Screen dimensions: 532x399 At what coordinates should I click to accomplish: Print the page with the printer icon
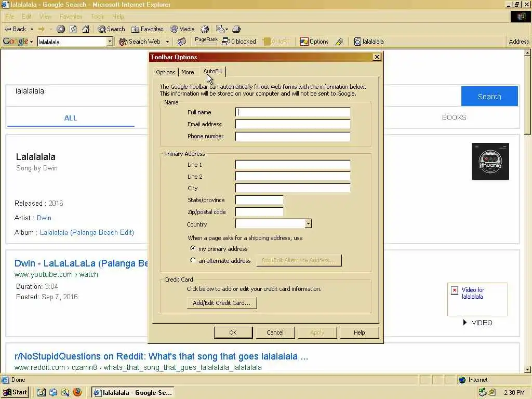pyautogui.click(x=236, y=29)
